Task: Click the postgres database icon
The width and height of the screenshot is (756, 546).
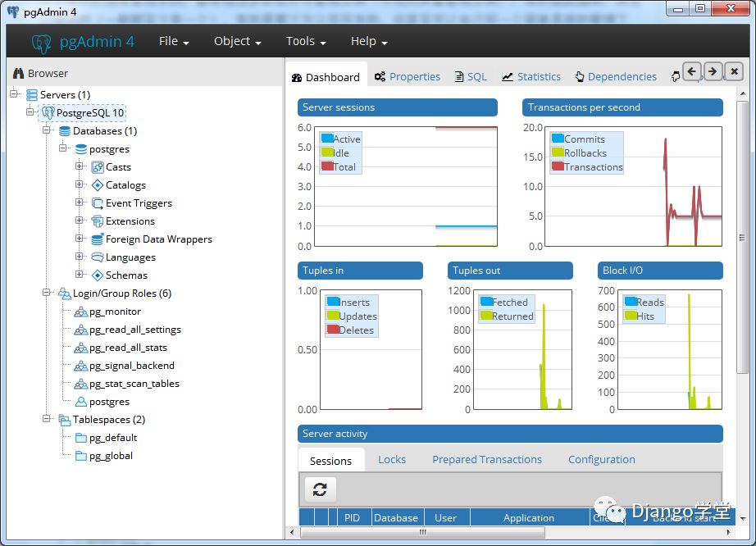Action: (81, 149)
